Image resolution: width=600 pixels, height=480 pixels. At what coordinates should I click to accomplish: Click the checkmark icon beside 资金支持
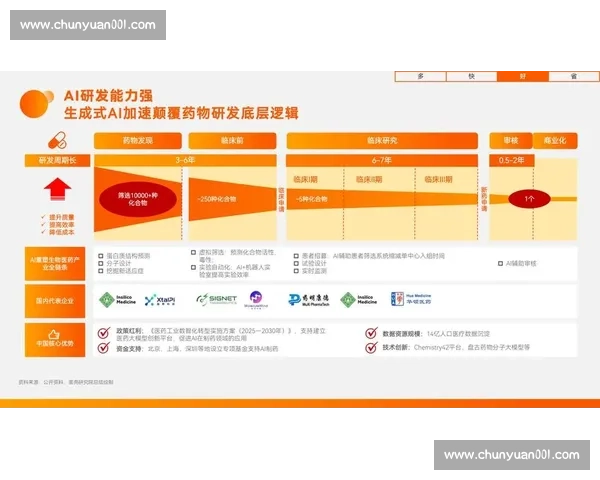point(104,348)
